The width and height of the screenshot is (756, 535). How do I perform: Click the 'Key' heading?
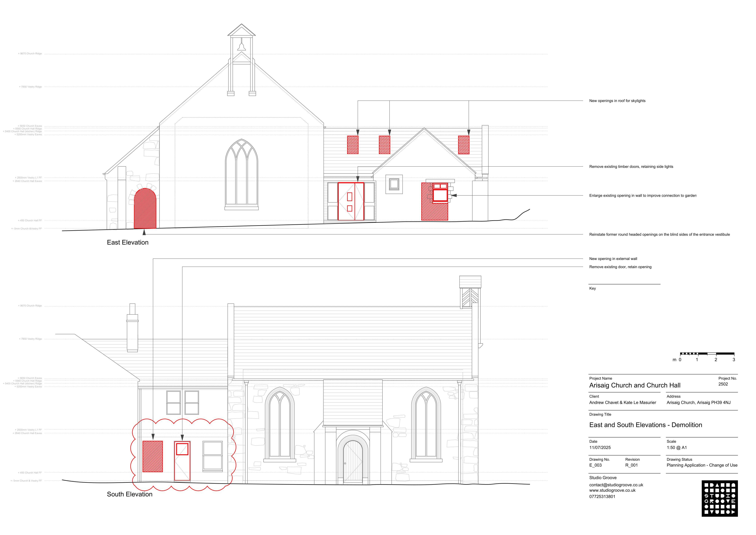592,289
